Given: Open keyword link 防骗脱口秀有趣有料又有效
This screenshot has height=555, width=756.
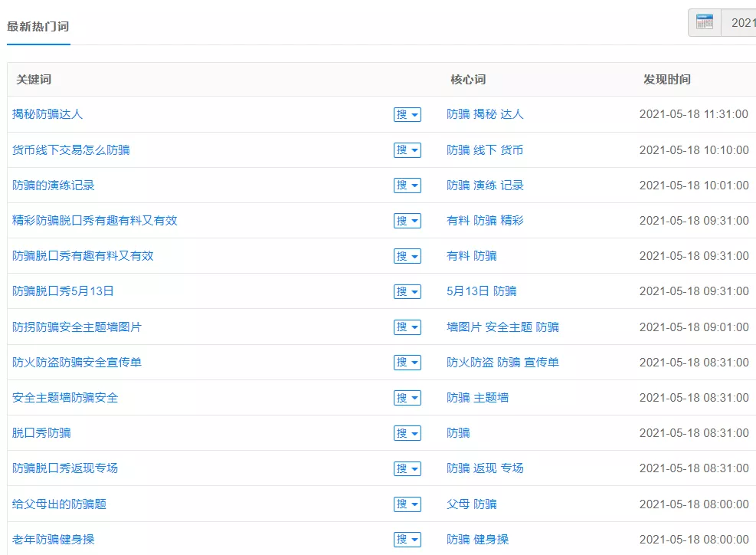Looking at the screenshot, I should tap(83, 256).
